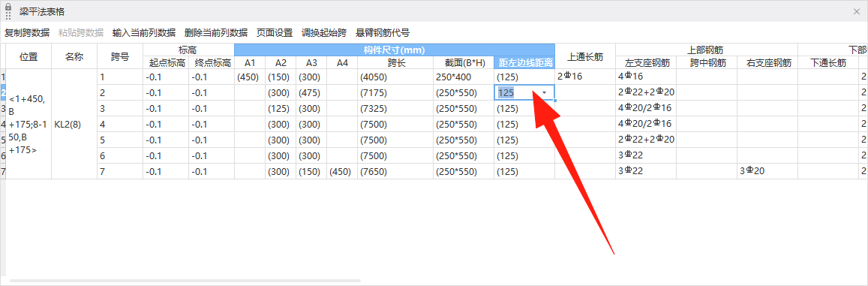Screen dimensions: 868x286
Task: Click 调换起始跨 in the toolbar
Action: point(324,33)
